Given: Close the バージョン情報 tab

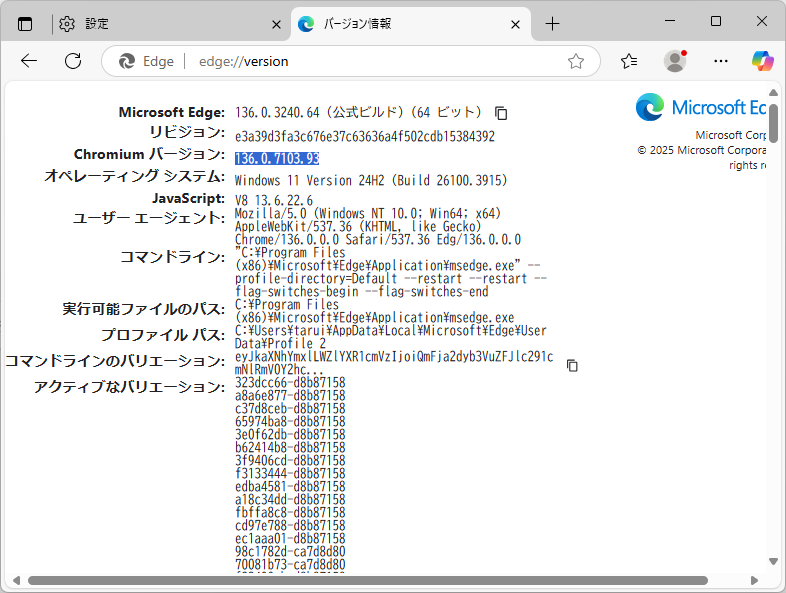Looking at the screenshot, I should [x=515, y=24].
